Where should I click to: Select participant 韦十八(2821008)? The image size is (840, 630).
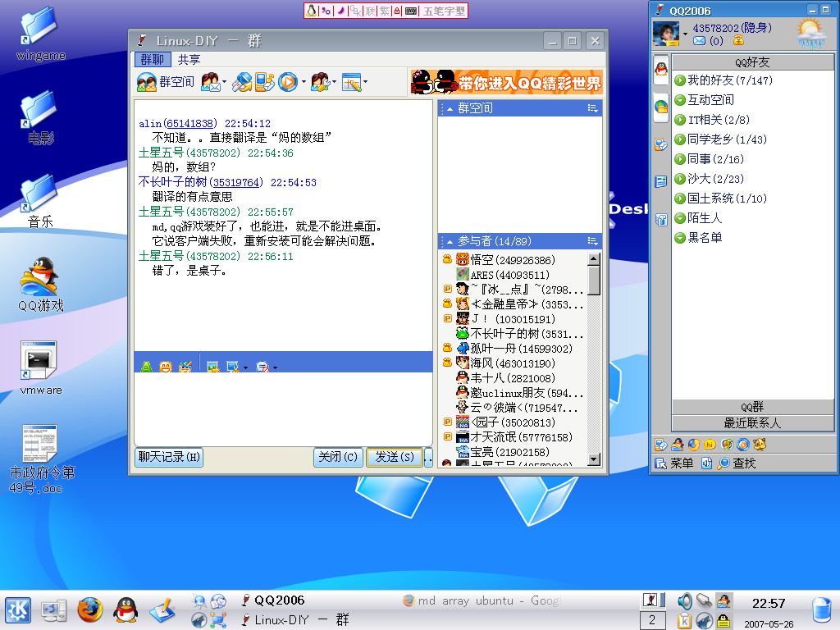[512, 378]
